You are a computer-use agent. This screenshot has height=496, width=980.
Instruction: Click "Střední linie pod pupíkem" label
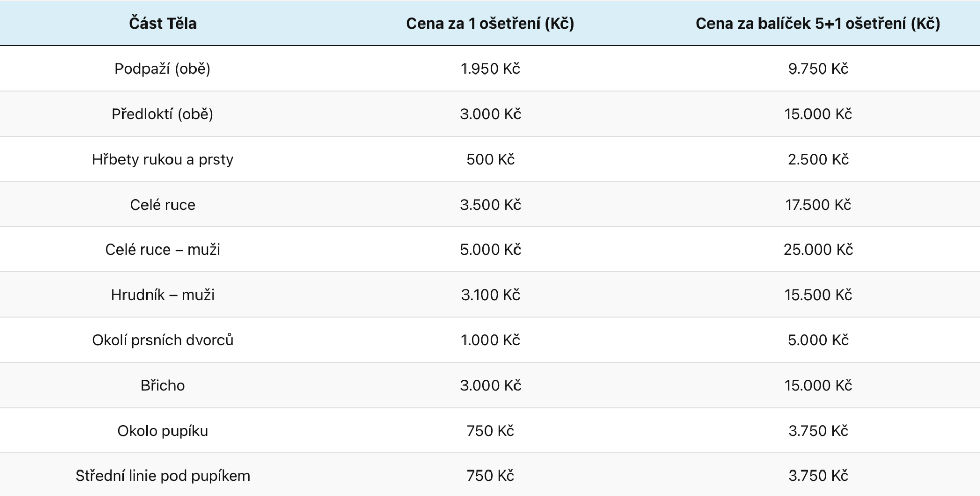(x=162, y=476)
